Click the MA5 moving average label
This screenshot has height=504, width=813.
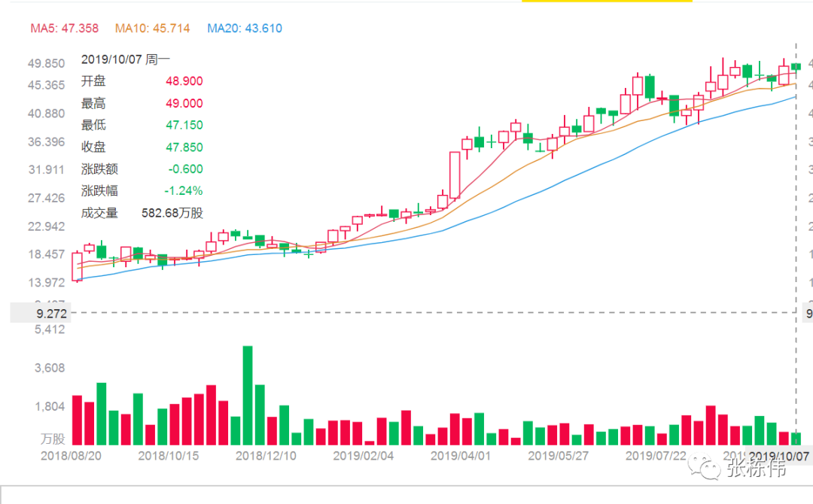(x=64, y=29)
